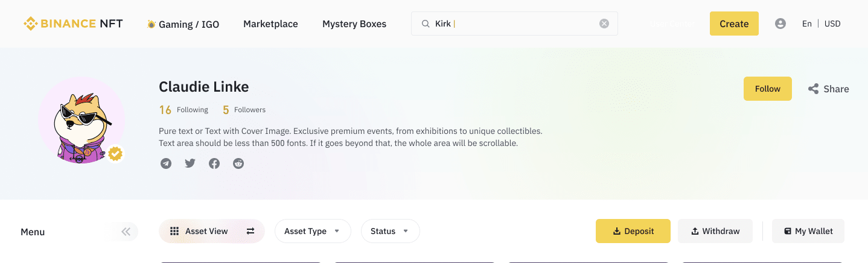Click the search field containing Kirk
Image resolution: width=868 pixels, height=263 pixels.
coord(514,24)
